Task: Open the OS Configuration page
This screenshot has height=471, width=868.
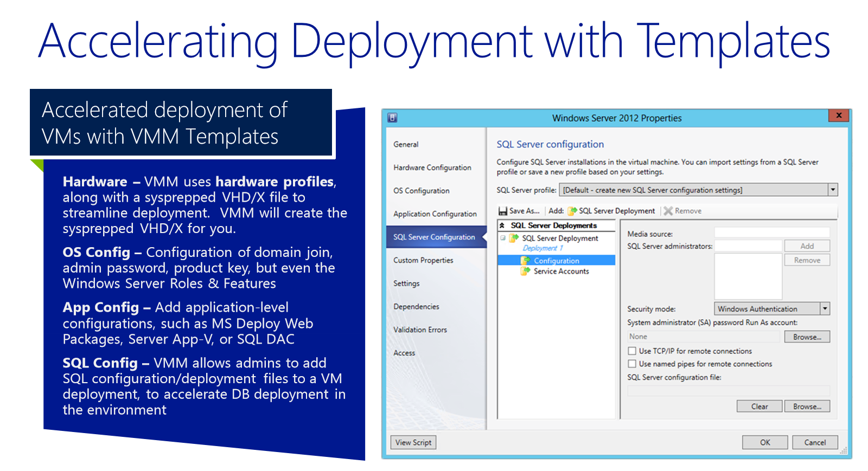Action: pos(422,191)
